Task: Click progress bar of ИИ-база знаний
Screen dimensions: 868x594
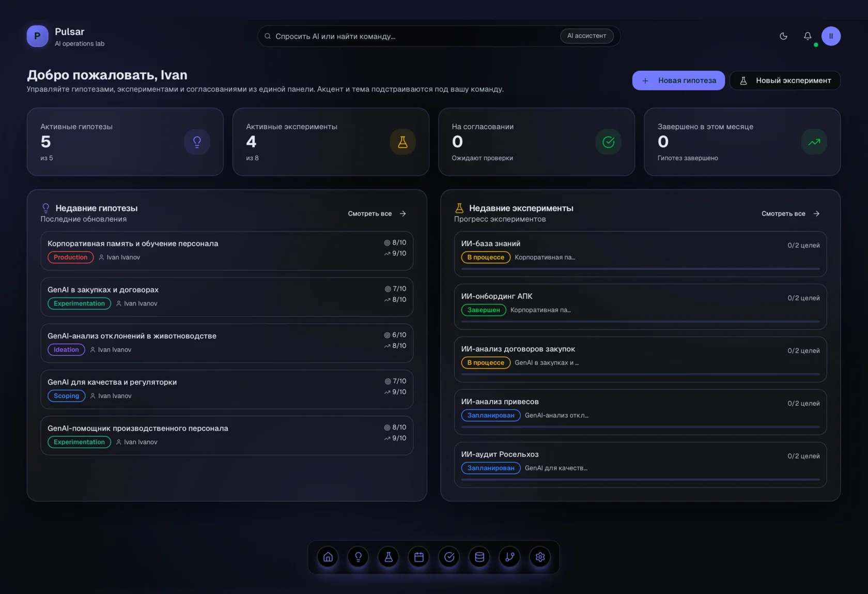Action: coord(640,269)
